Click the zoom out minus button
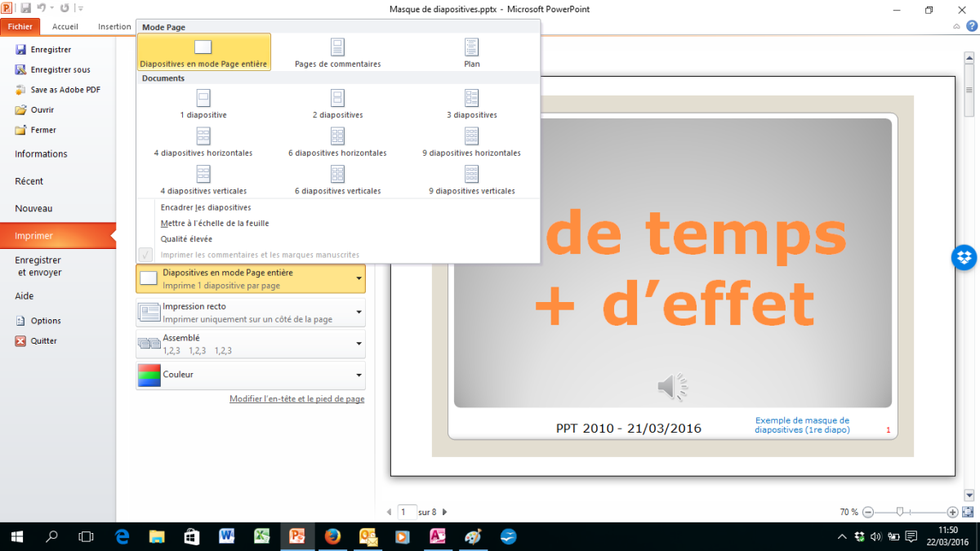This screenshot has width=980, height=551. pos(868,512)
